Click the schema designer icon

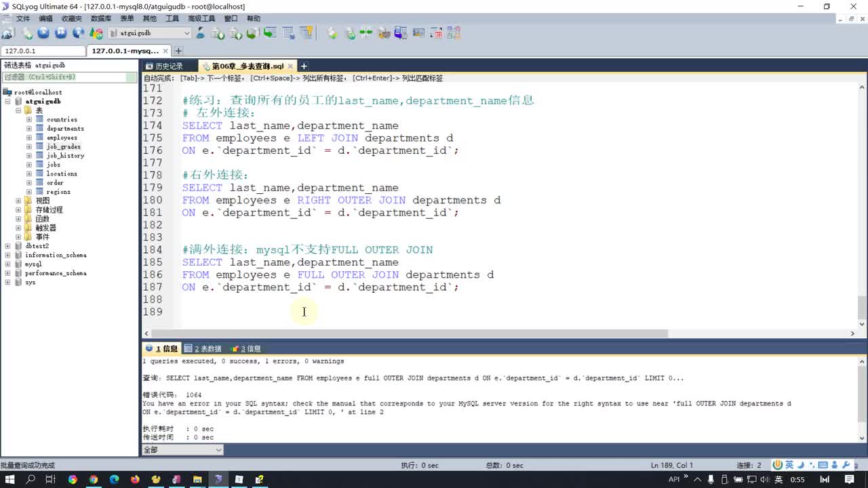401,33
